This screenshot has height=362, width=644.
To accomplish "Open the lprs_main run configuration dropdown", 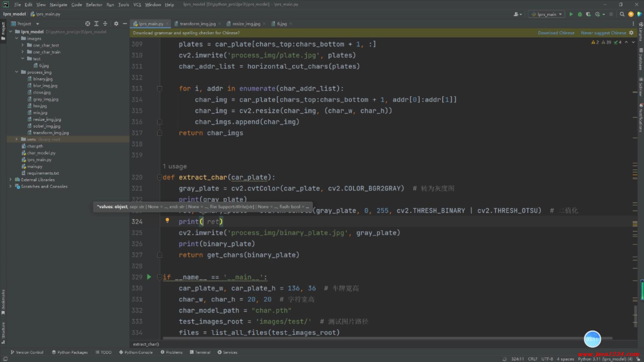I will tap(547, 14).
